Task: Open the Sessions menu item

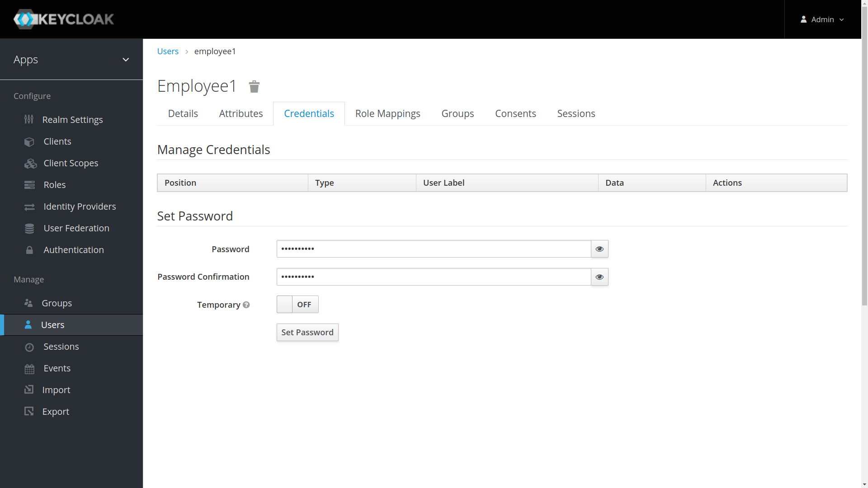Action: [60, 346]
